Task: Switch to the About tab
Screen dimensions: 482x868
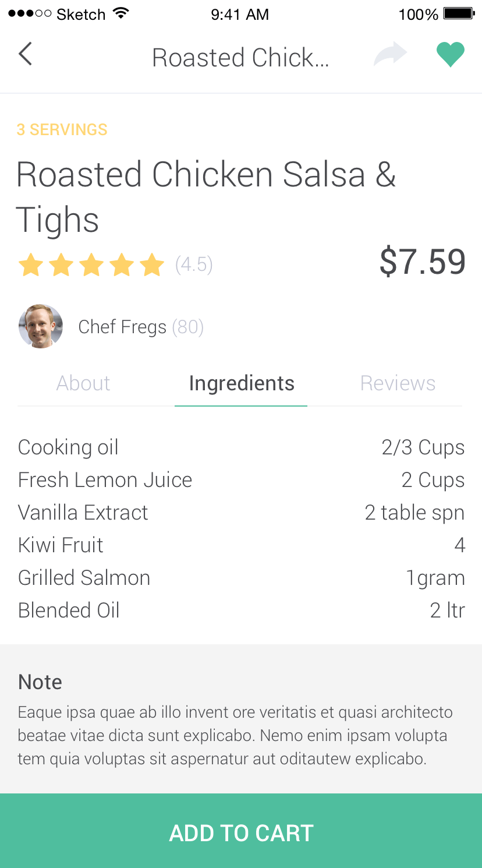Action: [x=83, y=383]
